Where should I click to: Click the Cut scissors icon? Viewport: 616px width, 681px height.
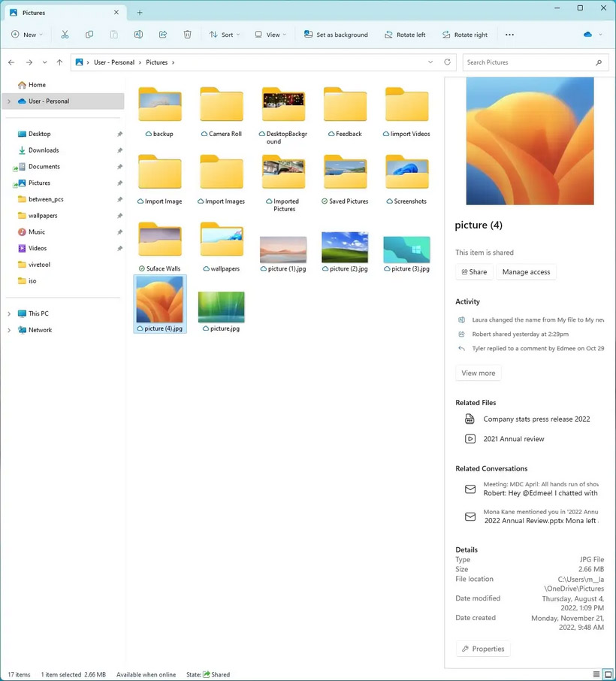pos(65,35)
